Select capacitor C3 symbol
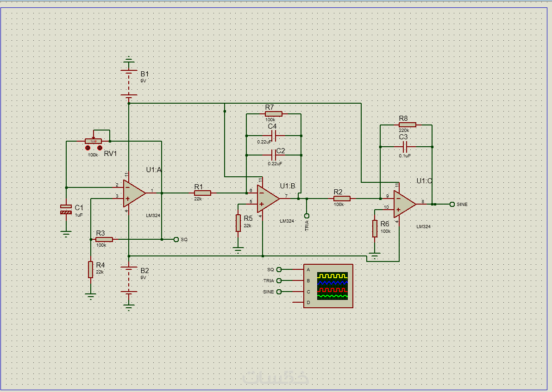This screenshot has height=392, width=552. click(405, 147)
